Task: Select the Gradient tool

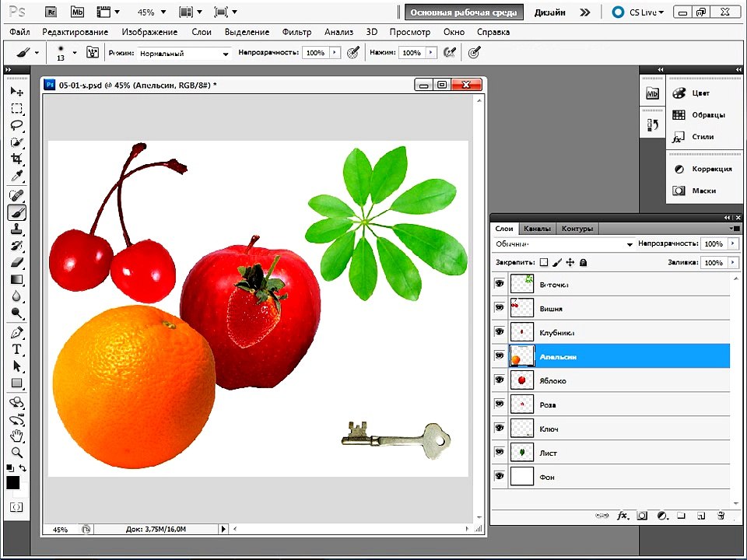Action: click(16, 279)
